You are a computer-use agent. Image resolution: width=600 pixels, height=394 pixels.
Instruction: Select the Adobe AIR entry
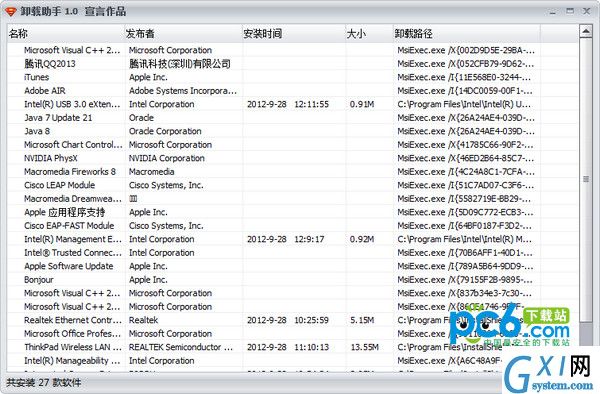[x=44, y=91]
